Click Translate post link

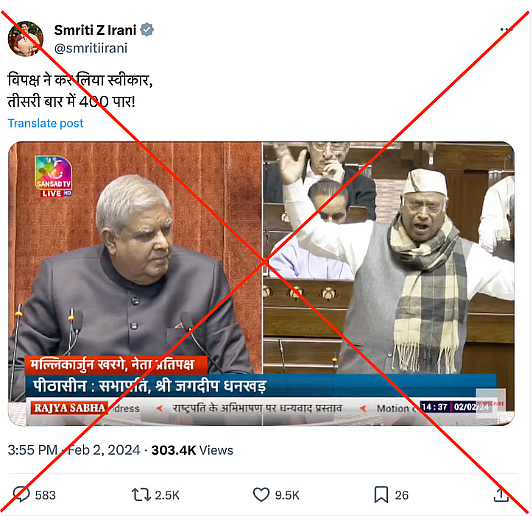point(45,123)
